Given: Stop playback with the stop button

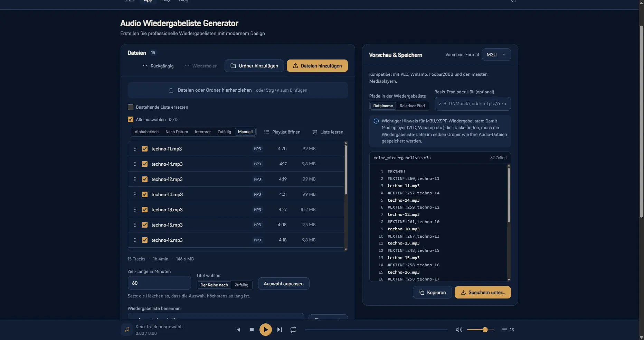Looking at the screenshot, I should [252, 330].
